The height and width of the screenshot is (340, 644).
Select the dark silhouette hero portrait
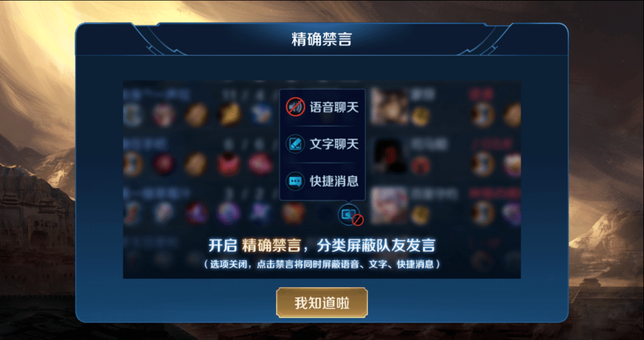click(390, 156)
